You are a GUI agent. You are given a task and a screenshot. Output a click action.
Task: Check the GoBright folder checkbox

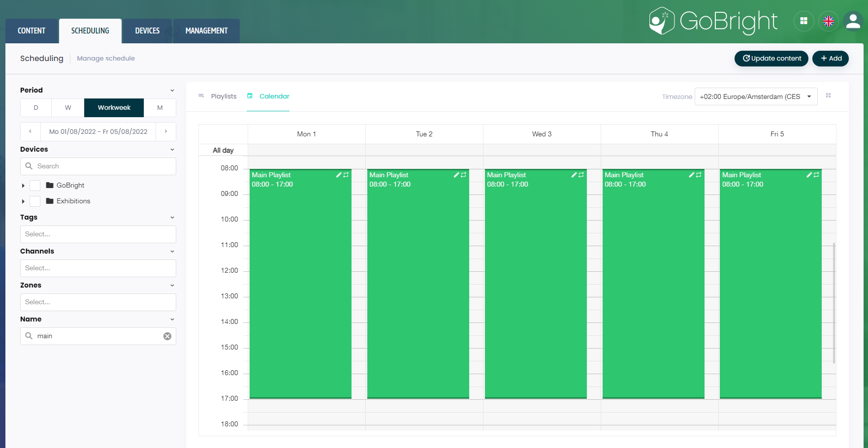tap(35, 186)
